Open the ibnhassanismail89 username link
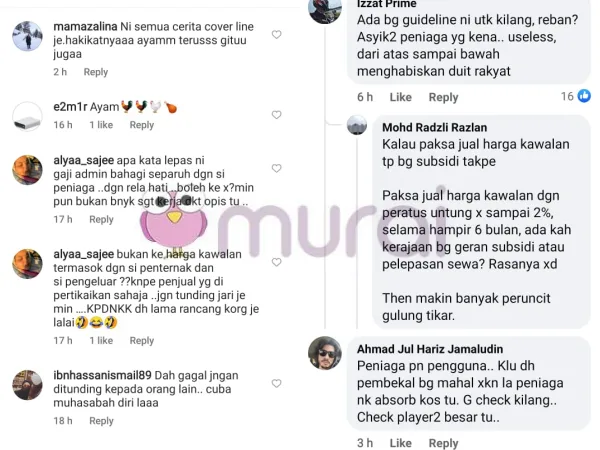The height and width of the screenshot is (450, 600). (x=102, y=375)
